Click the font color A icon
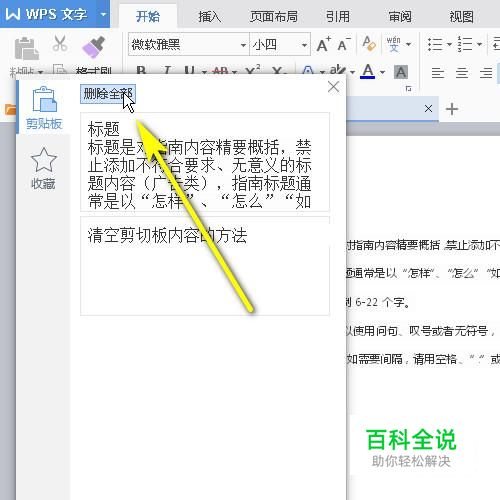 (368, 71)
